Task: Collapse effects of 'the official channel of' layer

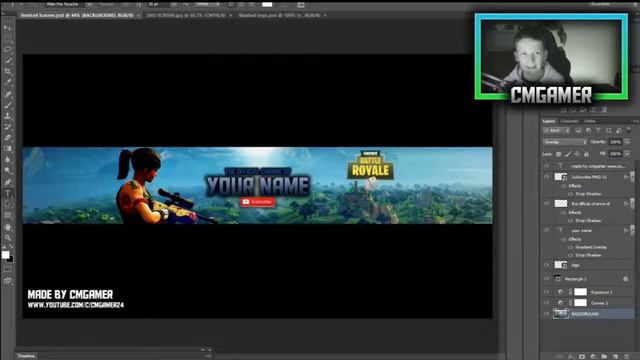Action: (x=632, y=204)
